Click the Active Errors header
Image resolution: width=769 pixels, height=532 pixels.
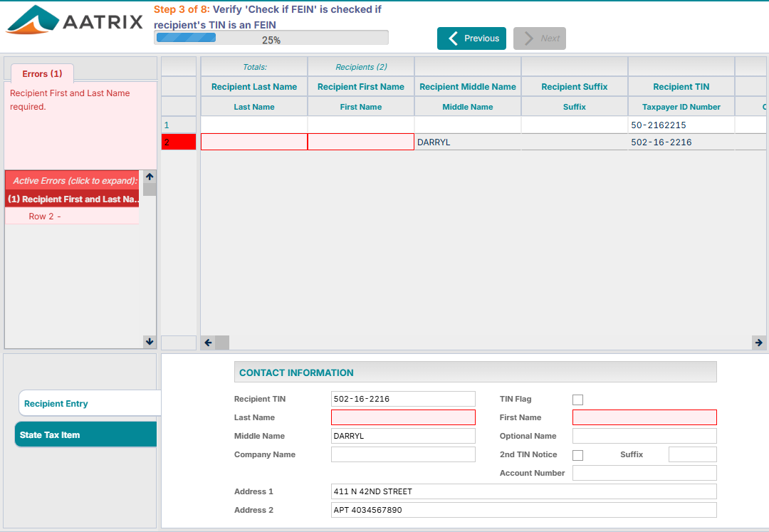(x=73, y=180)
